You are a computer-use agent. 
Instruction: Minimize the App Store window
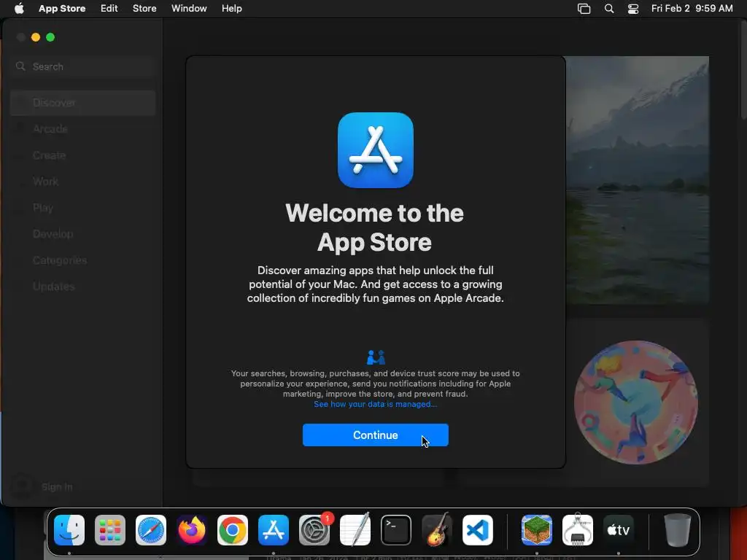tap(36, 37)
